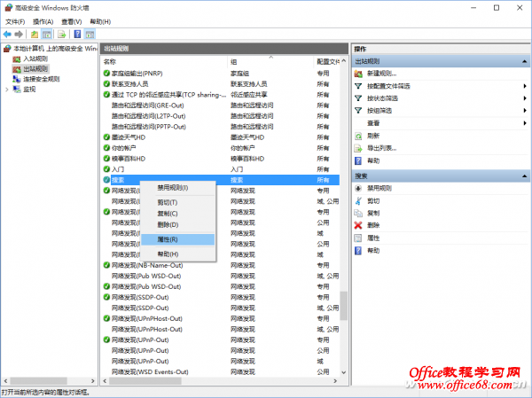Click the 剪切 scissors icon

point(358,201)
